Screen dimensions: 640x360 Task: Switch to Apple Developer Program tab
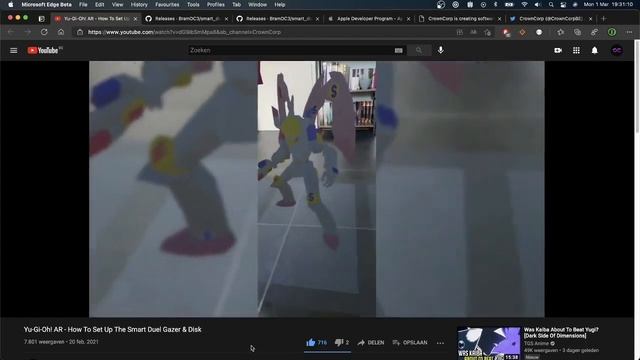coord(369,18)
